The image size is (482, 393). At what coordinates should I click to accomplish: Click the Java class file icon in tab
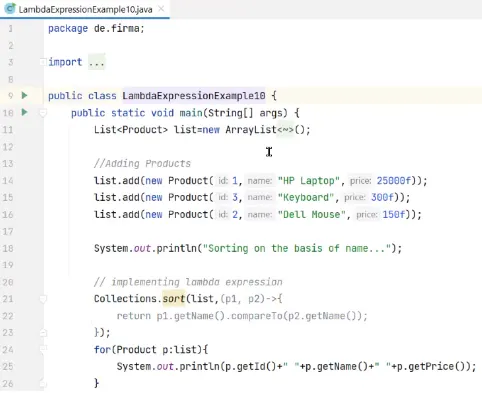click(x=10, y=9)
